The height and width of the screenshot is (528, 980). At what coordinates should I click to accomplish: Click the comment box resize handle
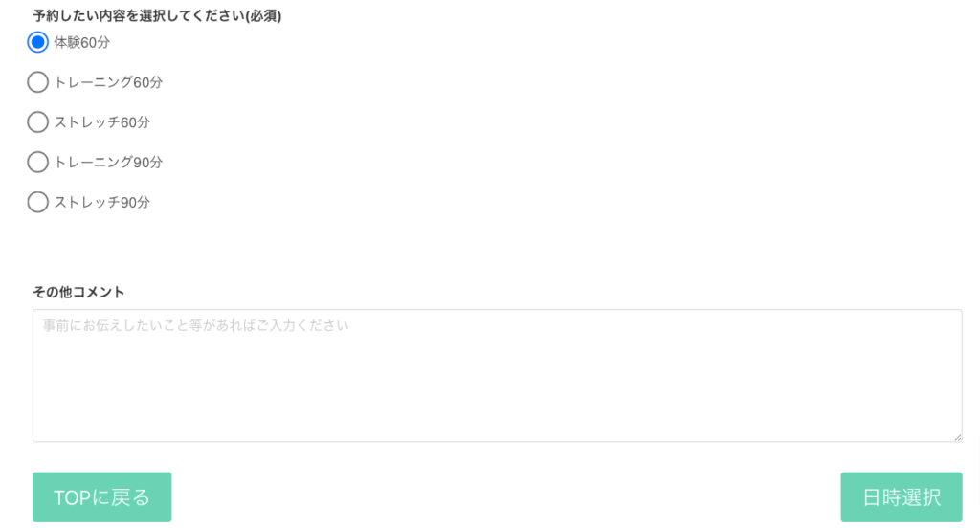[x=957, y=437]
